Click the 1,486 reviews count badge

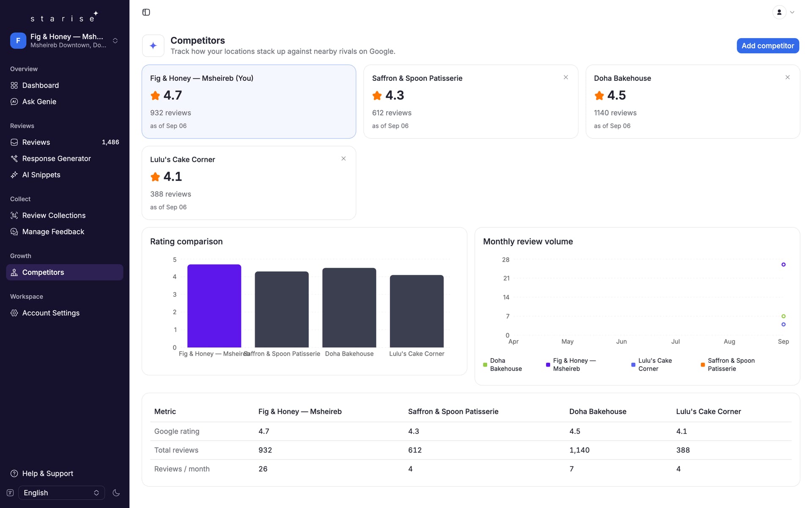(110, 142)
